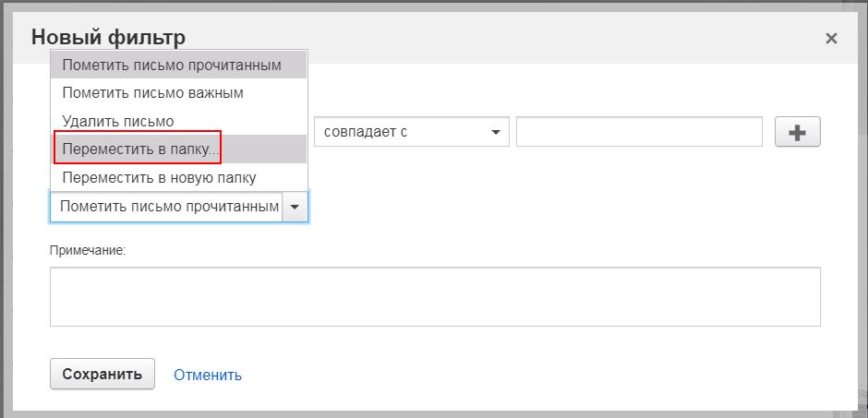Open the совпадает с dropdown

point(411,132)
